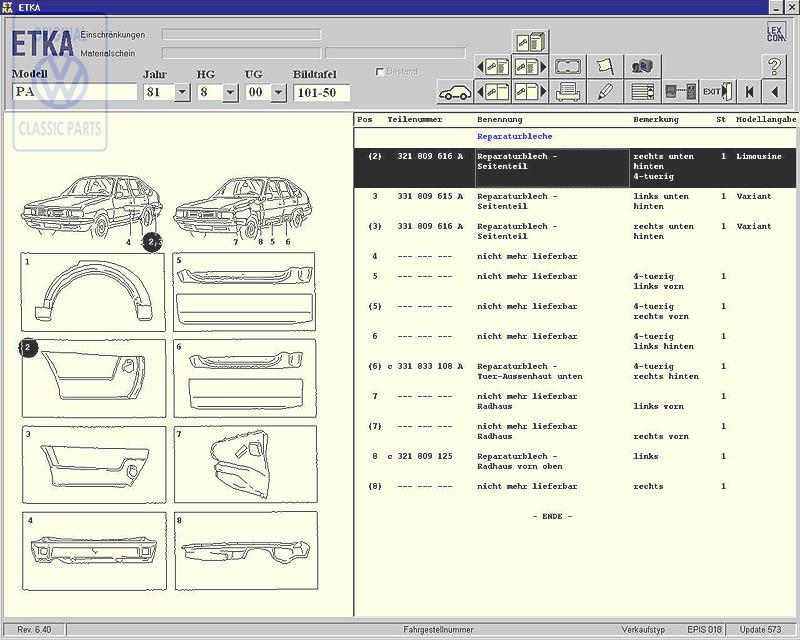The height and width of the screenshot is (640, 800).
Task: Click the rear bumper panel thumbnail 4
Action: [x=94, y=551]
